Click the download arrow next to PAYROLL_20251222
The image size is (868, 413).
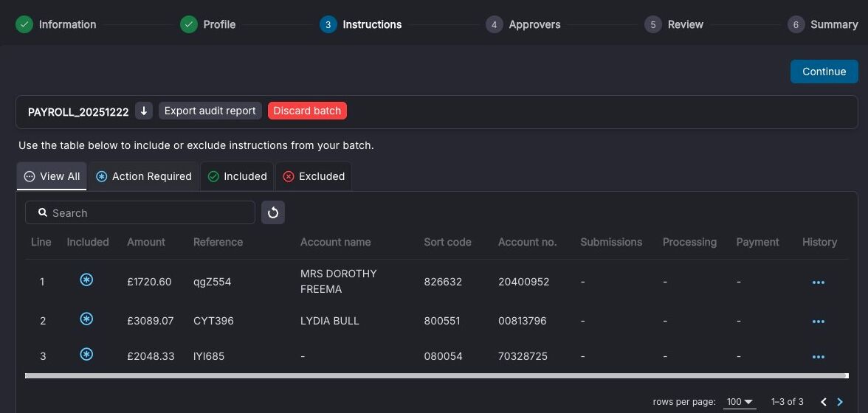(144, 111)
